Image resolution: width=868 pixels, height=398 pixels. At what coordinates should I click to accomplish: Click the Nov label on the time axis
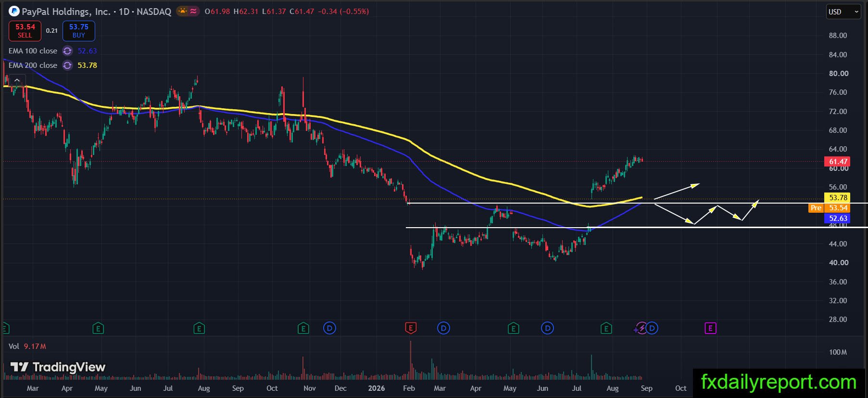(x=310, y=388)
